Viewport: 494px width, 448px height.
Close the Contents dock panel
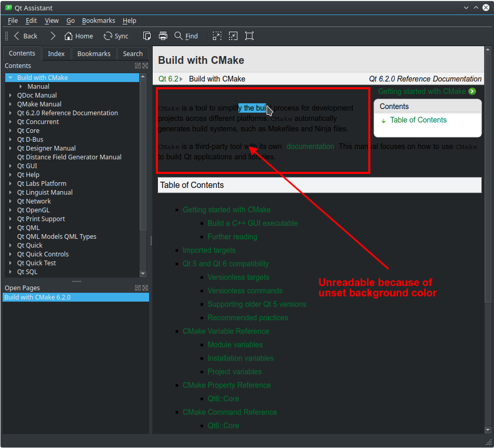[x=145, y=65]
